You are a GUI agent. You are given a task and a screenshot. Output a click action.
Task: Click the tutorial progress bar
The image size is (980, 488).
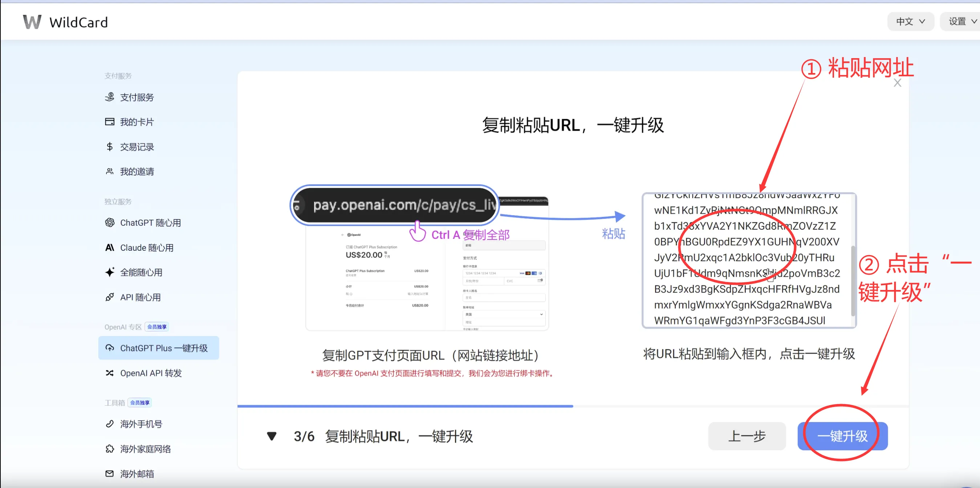point(405,406)
